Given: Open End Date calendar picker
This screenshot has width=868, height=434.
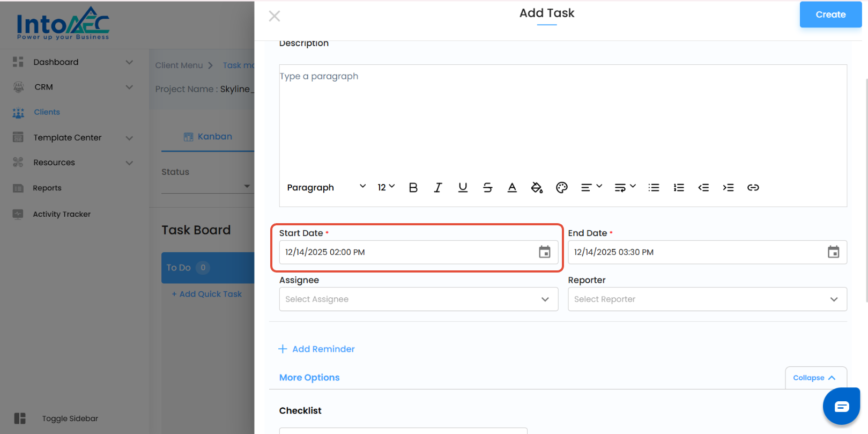Looking at the screenshot, I should coord(833,252).
